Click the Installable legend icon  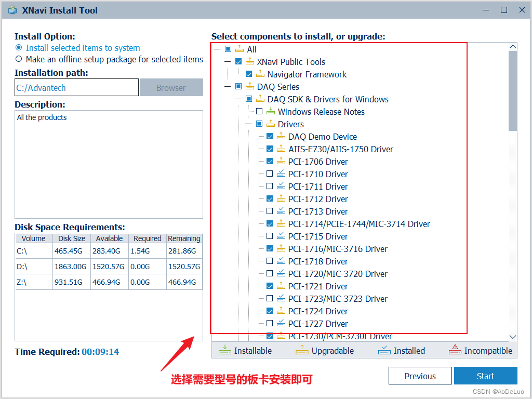click(x=224, y=350)
